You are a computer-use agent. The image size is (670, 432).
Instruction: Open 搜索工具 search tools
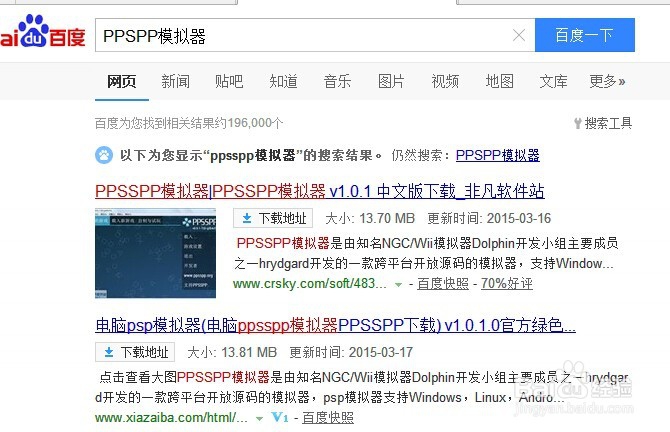(603, 123)
